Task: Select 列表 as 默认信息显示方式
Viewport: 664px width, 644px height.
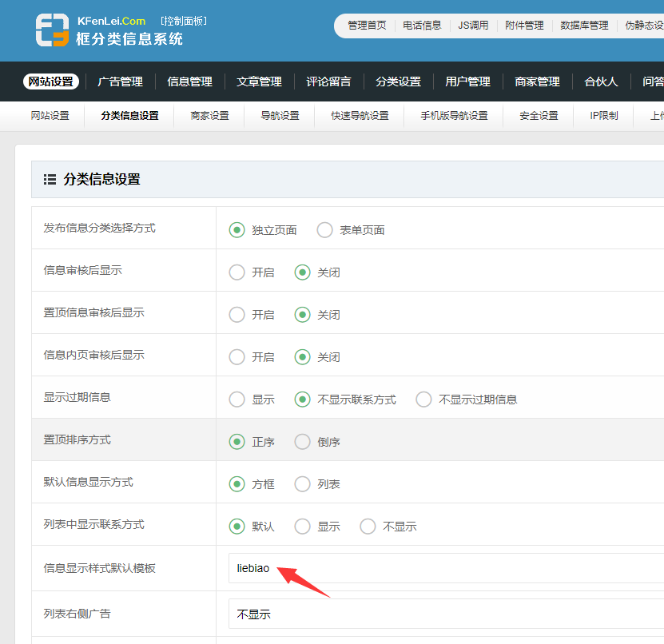Action: tap(302, 484)
